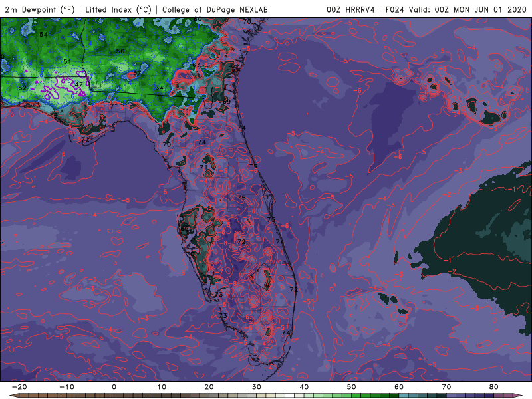Click the 10 colorbar tick label
Screen dimensions: 532x399
[162, 387]
